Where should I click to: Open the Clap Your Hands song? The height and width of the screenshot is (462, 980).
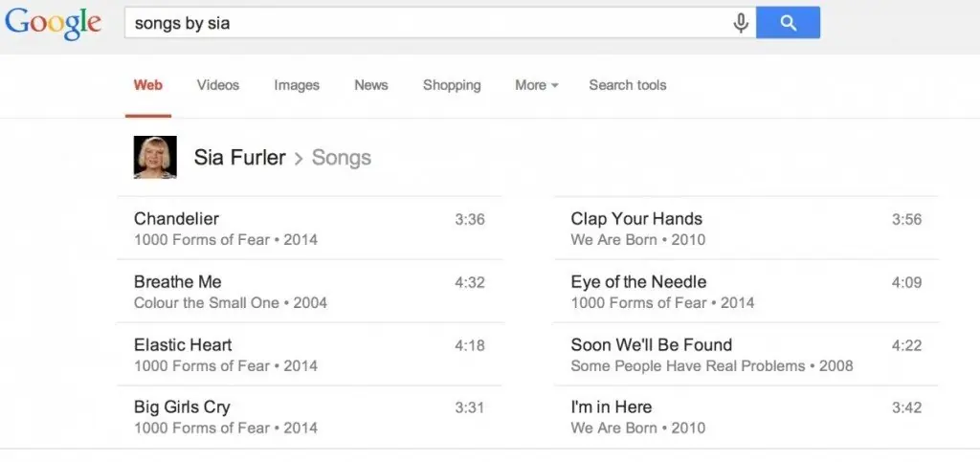click(x=636, y=219)
